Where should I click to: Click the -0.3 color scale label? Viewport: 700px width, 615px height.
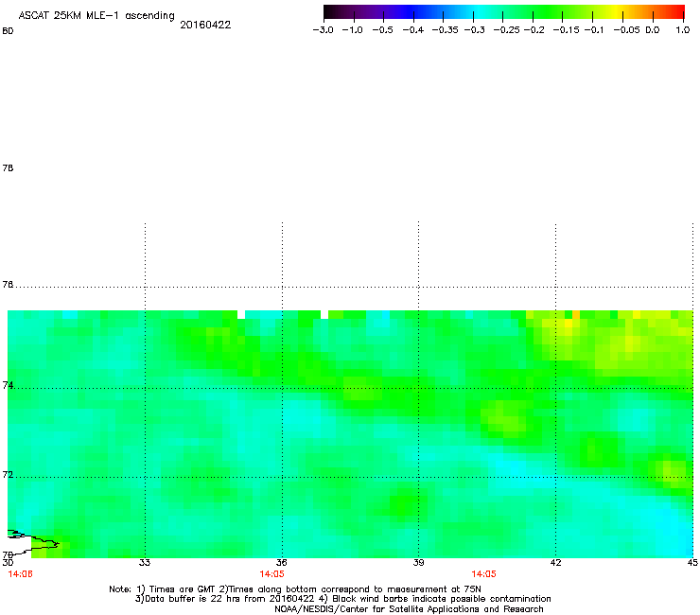click(475, 30)
